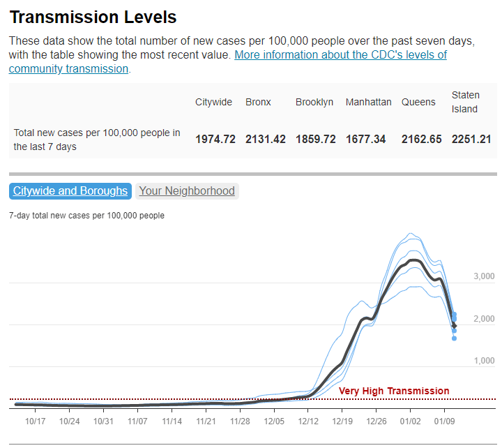Image resolution: width=502 pixels, height=448 pixels.
Task: Click the Transmission Levels heading
Action: pyautogui.click(x=93, y=17)
